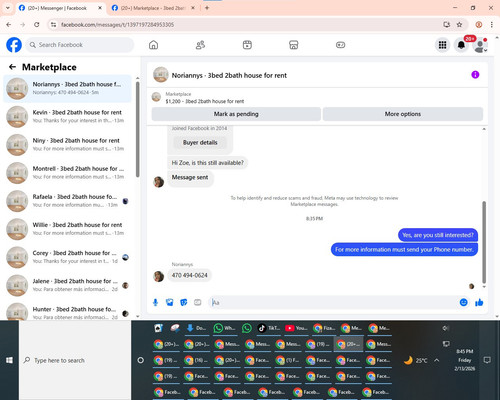Click the 'Yes, are you still interested?' message
500x400 pixels.
click(x=438, y=235)
